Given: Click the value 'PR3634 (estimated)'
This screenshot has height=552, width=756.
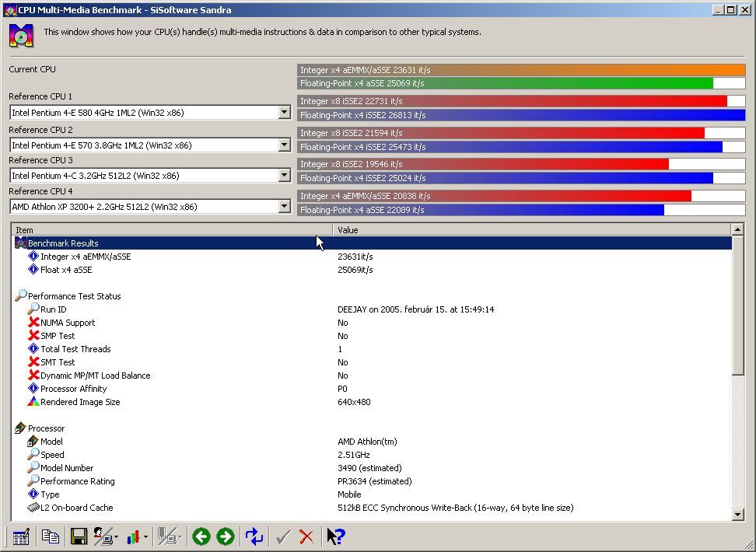Looking at the screenshot, I should click(375, 481).
